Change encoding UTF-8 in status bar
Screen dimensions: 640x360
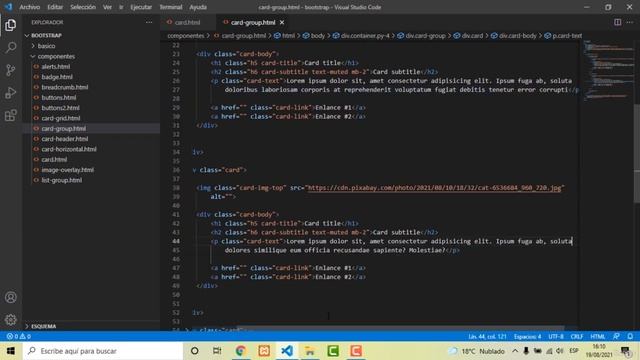[556, 336]
